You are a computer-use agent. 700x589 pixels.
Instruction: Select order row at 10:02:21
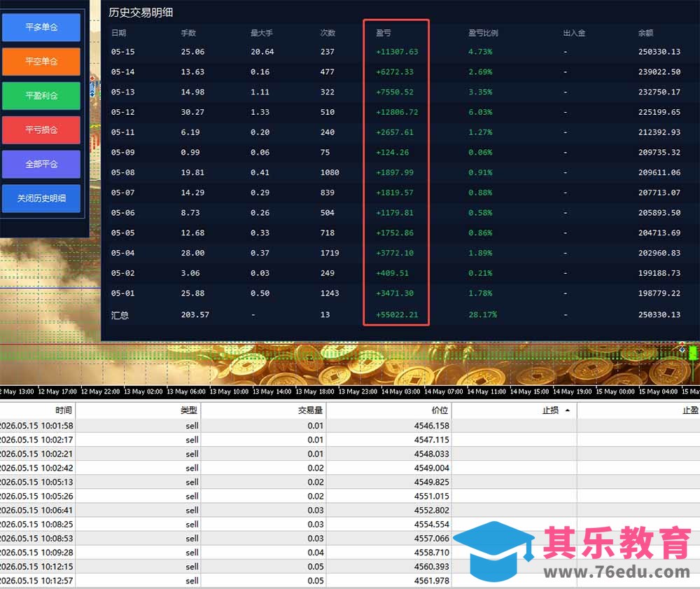[x=350, y=454]
